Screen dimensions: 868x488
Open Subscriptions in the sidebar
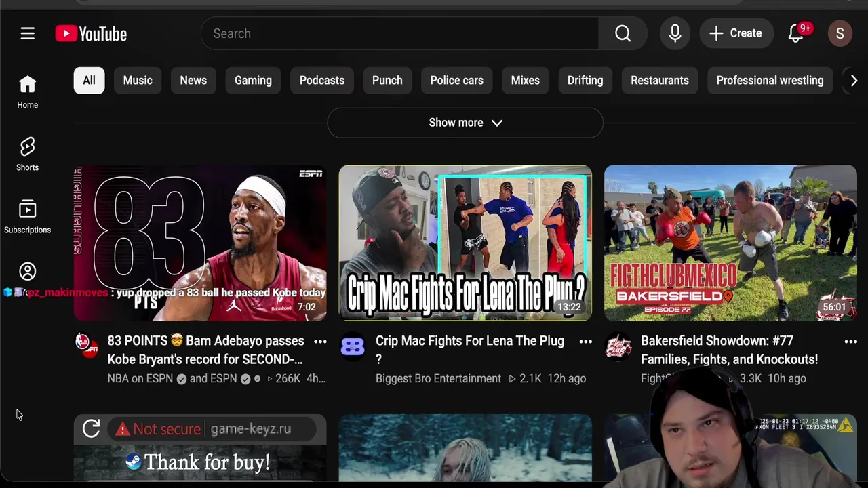click(27, 217)
